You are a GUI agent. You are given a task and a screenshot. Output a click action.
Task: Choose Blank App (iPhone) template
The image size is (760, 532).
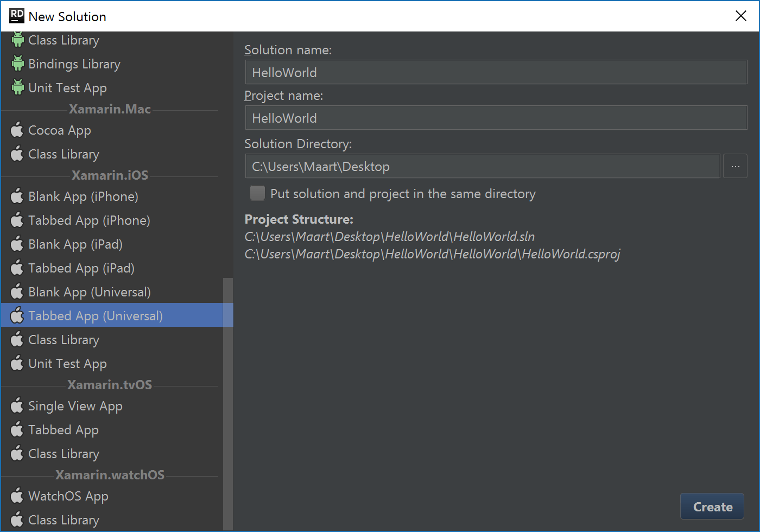click(x=112, y=197)
